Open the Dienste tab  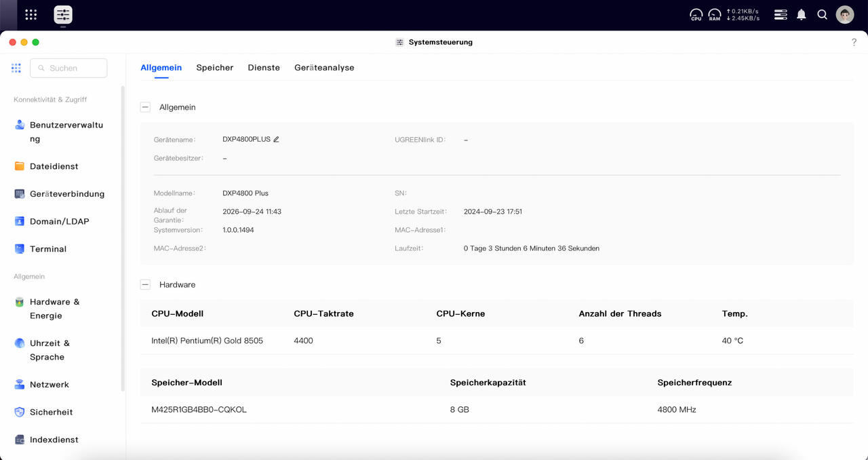264,68
